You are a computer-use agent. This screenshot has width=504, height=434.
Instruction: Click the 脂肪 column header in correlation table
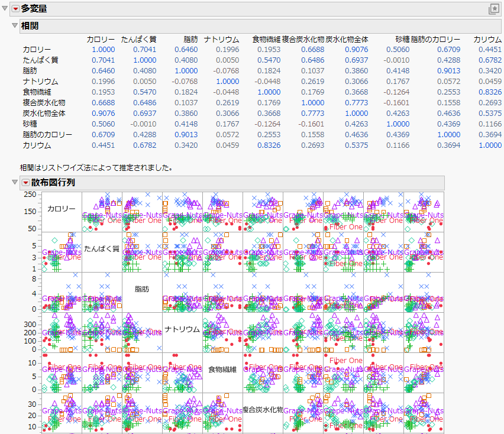(190, 40)
